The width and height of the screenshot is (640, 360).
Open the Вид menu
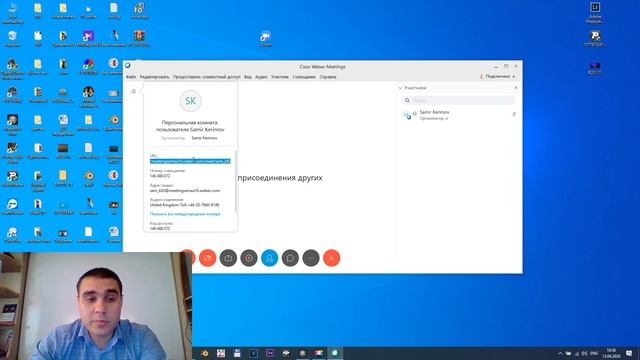[x=248, y=77]
